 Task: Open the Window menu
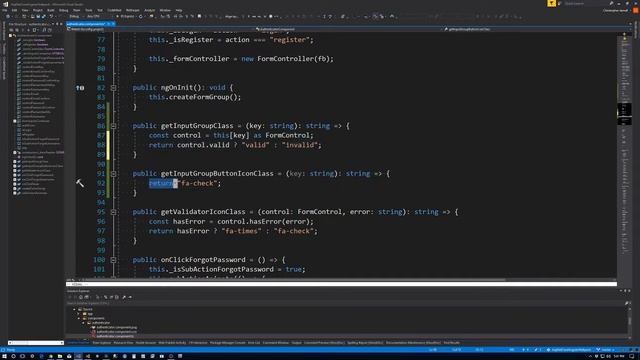click(x=165, y=10)
